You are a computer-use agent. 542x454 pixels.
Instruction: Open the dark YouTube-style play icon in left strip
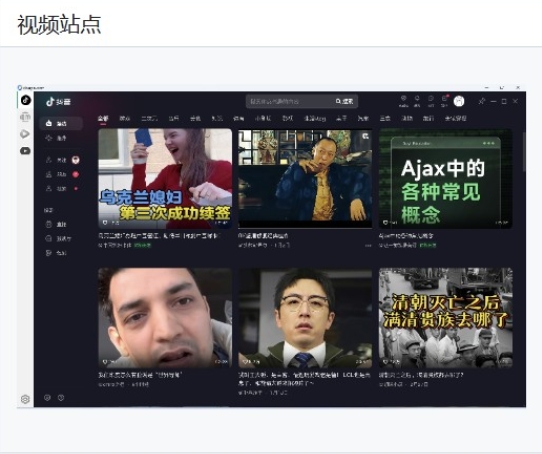(25, 151)
